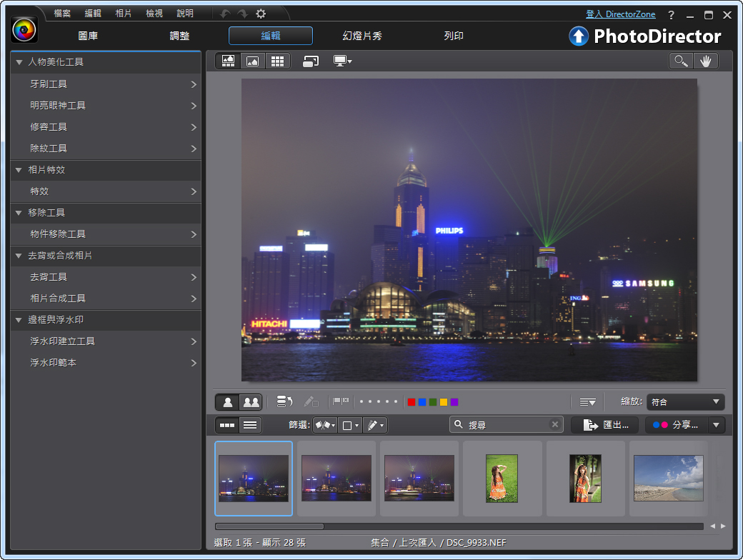
Task: Collapse the 移除工具 section
Action: (19, 213)
